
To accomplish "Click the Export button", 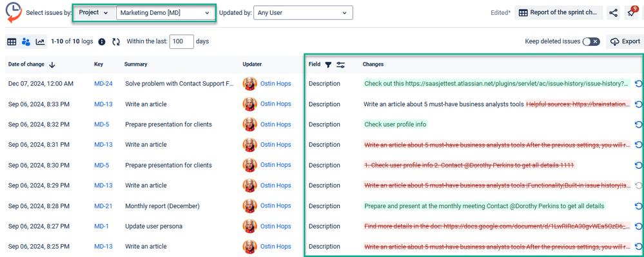I will point(625,41).
